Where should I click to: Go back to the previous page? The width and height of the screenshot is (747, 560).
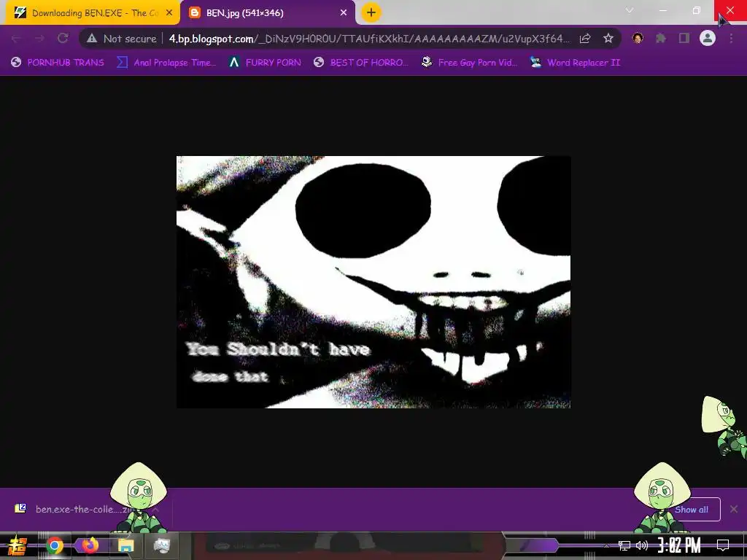16,39
